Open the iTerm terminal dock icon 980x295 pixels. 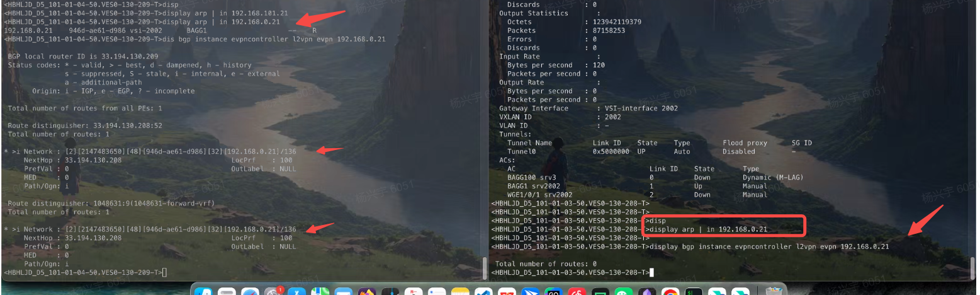(694, 292)
